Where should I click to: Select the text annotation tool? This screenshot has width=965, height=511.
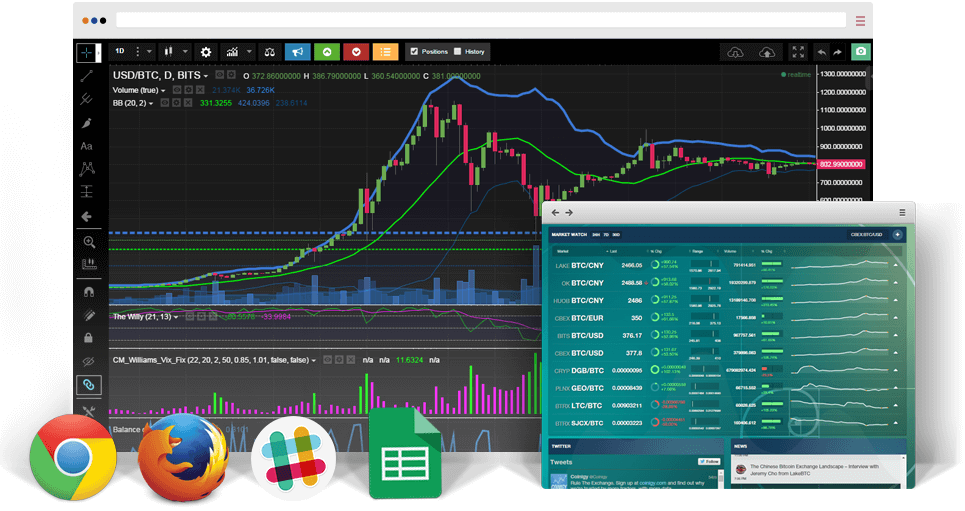click(x=87, y=146)
